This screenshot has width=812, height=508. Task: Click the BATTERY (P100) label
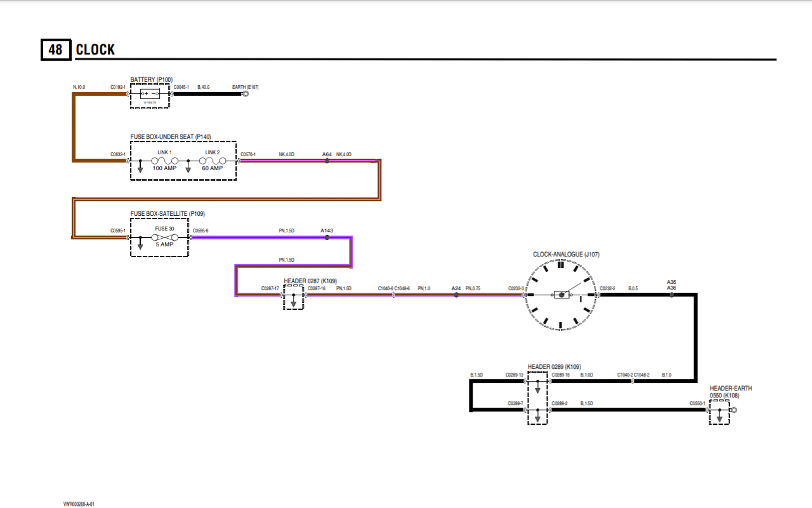151,79
